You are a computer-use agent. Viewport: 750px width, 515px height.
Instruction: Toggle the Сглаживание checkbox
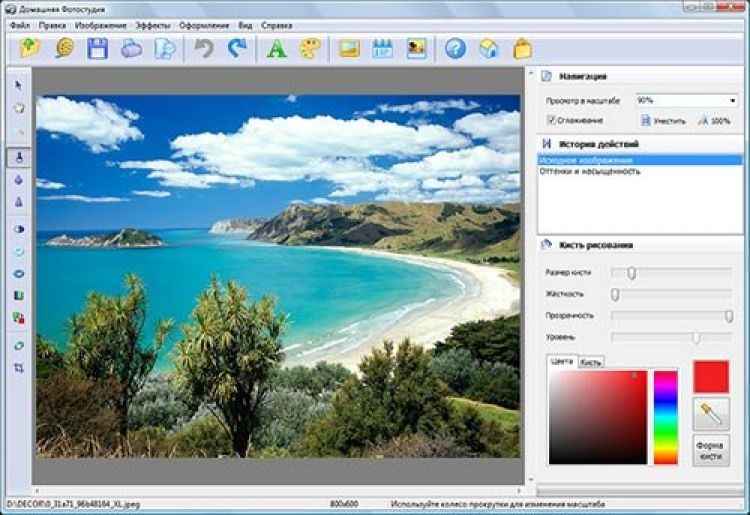(x=551, y=120)
